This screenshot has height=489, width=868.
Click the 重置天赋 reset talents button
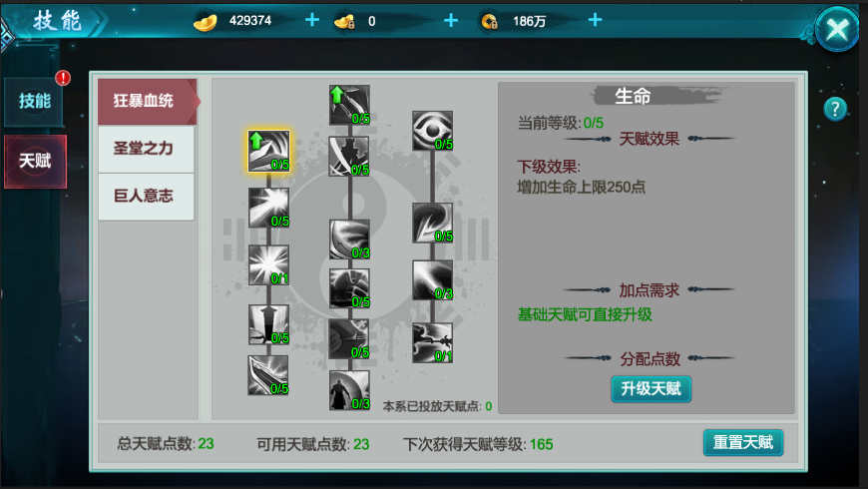743,442
